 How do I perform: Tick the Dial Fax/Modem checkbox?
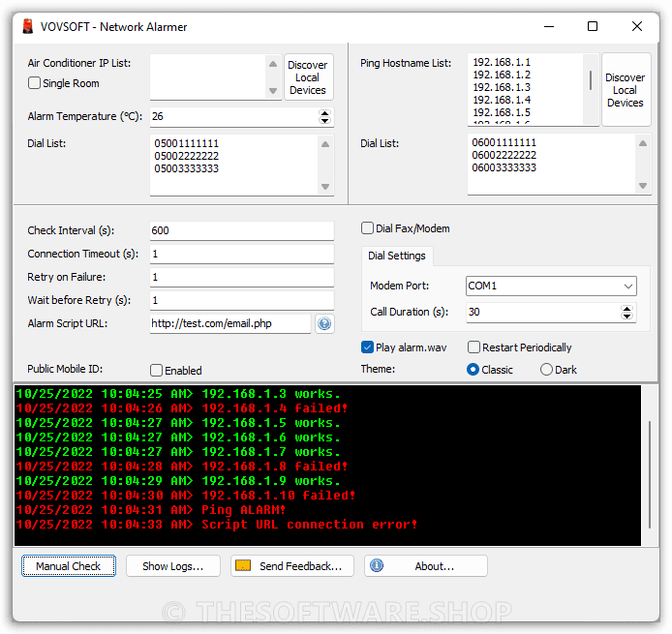367,228
